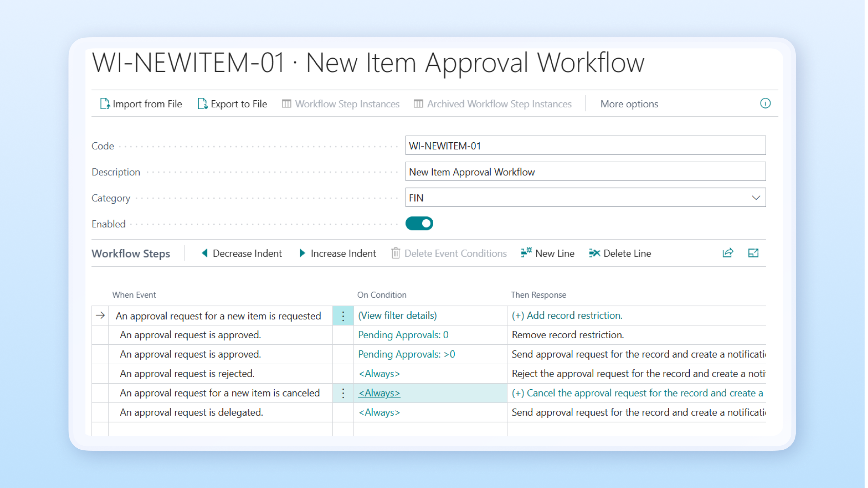
Task: Click the Increase Indent arrow icon
Action: pos(302,253)
